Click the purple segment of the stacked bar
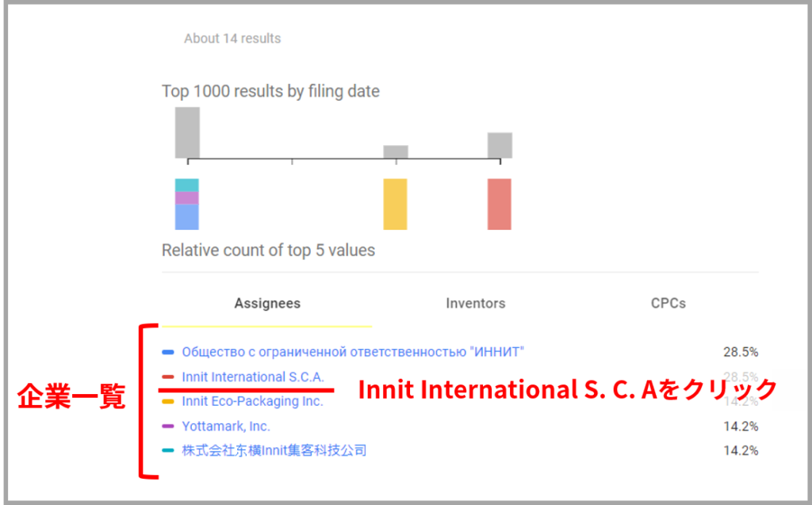The image size is (812, 505). 187,198
